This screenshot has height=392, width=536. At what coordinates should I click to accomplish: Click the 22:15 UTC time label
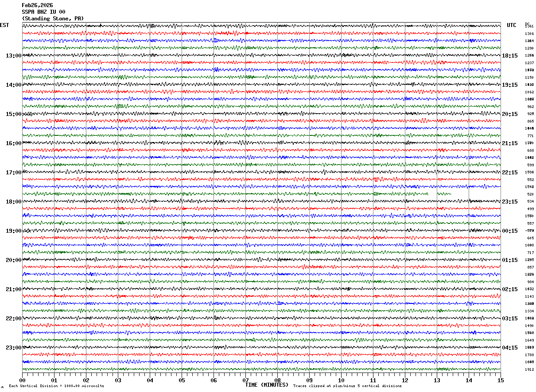tap(510, 173)
